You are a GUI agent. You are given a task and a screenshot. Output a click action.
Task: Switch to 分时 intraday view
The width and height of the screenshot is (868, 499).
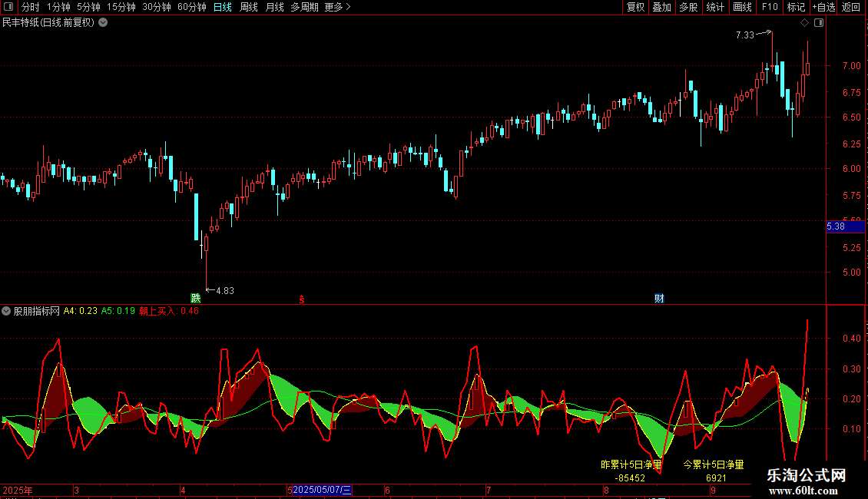click(31, 7)
